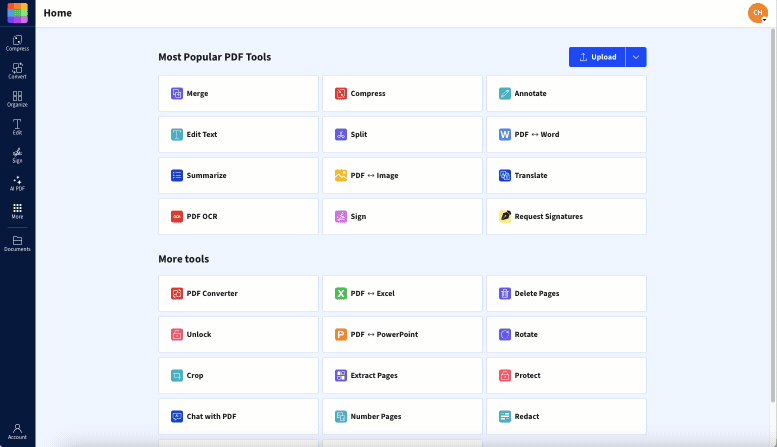Screen dimensions: 777x447
Task: Open Edit in the left sidebar
Action: pos(17,127)
